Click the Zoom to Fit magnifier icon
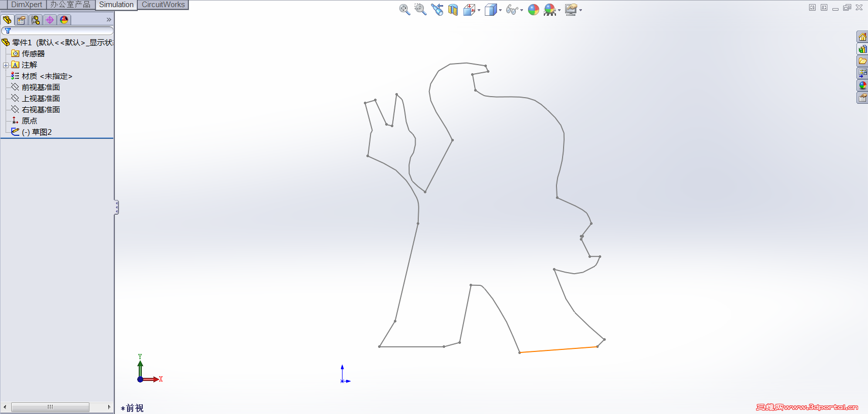 coord(405,10)
